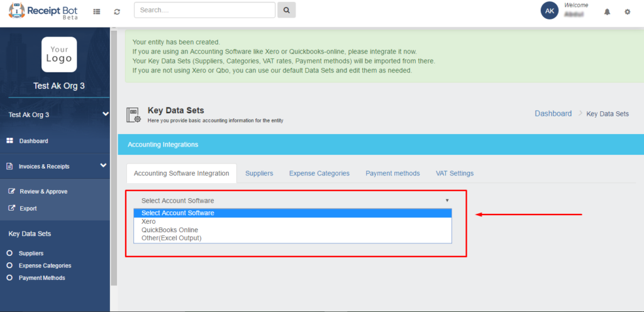The image size is (644, 312).
Task: Open Dashboard in the sidebar
Action: (x=34, y=141)
